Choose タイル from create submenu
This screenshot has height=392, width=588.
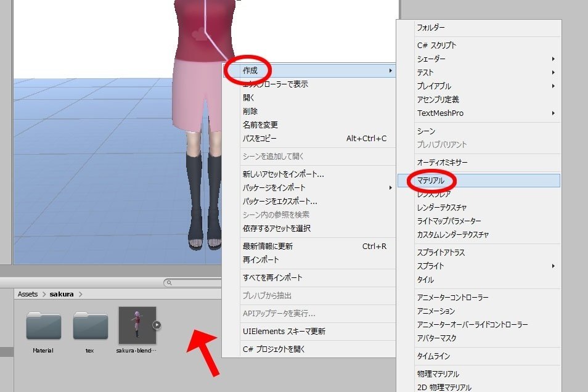[478, 279]
